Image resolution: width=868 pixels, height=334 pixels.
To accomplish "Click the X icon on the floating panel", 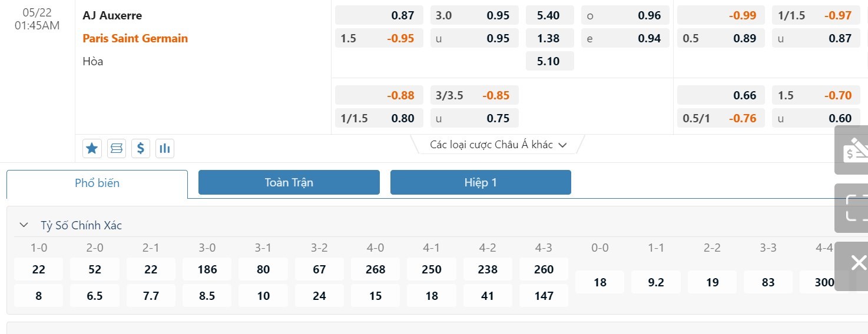I will tap(857, 263).
